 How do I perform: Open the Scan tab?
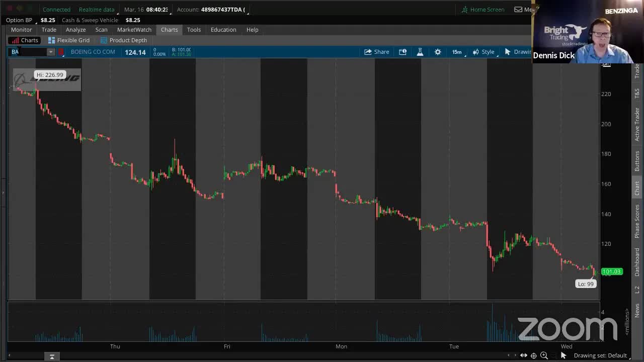click(x=101, y=30)
